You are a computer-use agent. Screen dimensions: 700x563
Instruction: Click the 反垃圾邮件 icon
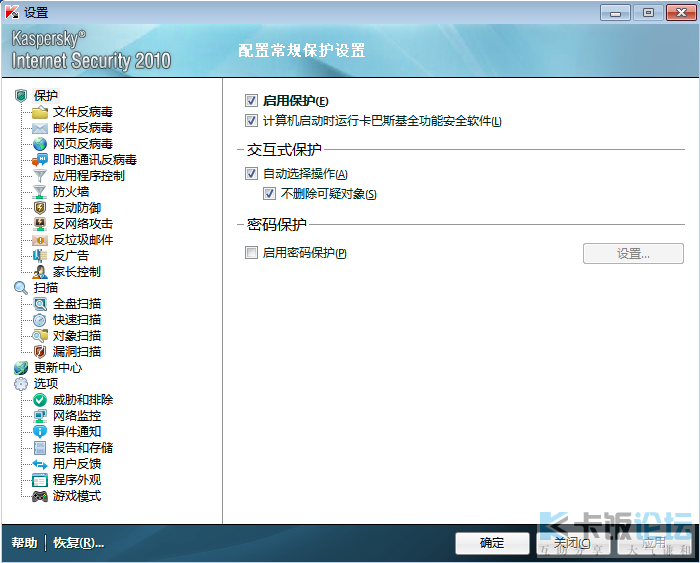coord(40,240)
